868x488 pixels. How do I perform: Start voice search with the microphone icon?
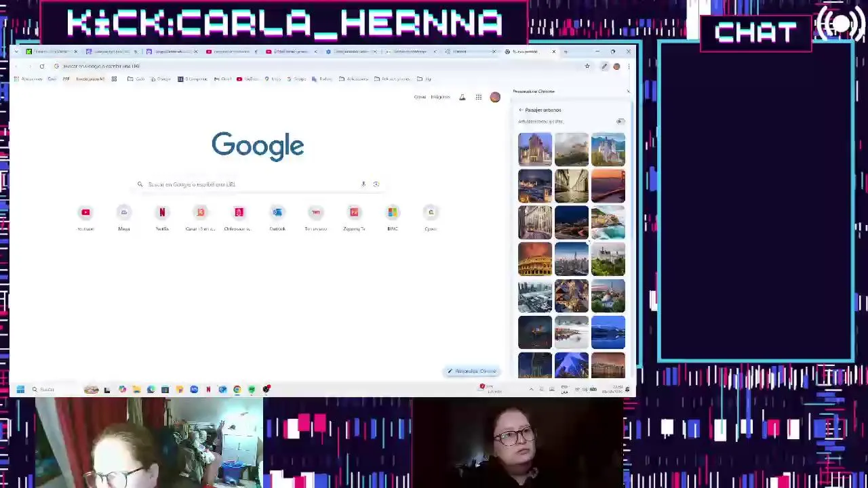click(363, 184)
